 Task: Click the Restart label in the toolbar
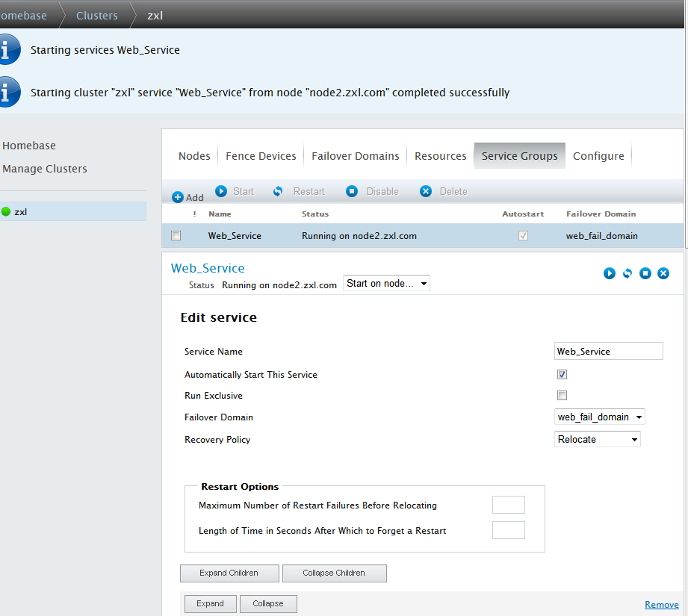click(x=309, y=192)
